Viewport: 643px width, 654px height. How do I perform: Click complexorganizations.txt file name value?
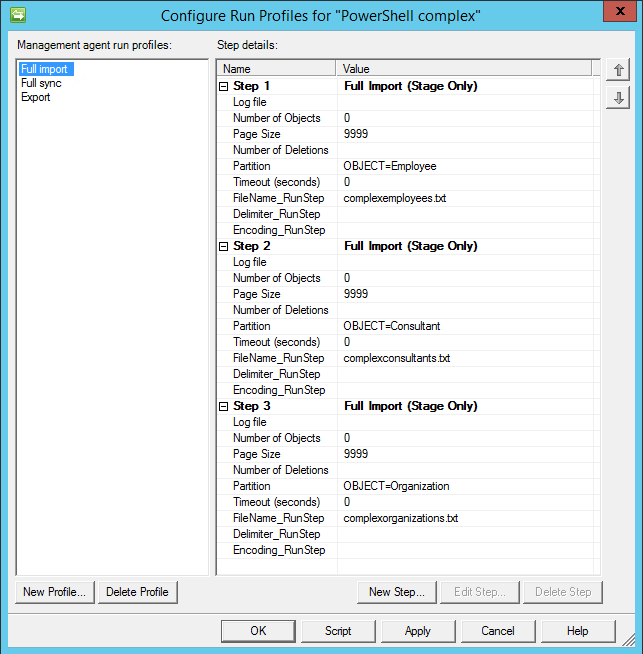click(x=401, y=518)
